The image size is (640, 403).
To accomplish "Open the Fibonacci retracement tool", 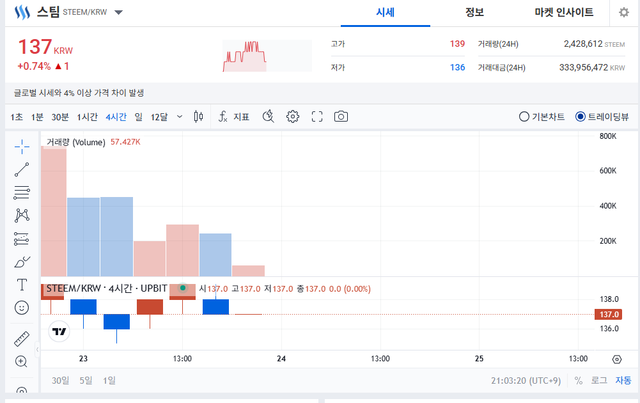I will [x=22, y=192].
